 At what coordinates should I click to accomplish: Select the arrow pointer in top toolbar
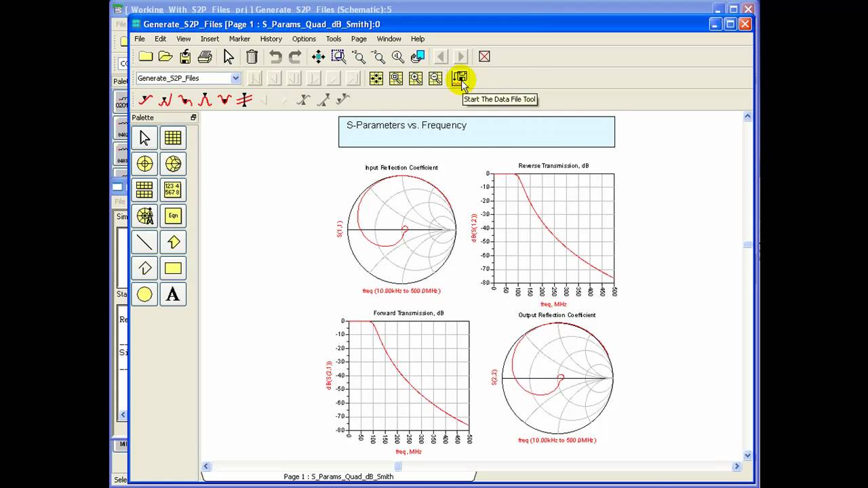point(229,57)
